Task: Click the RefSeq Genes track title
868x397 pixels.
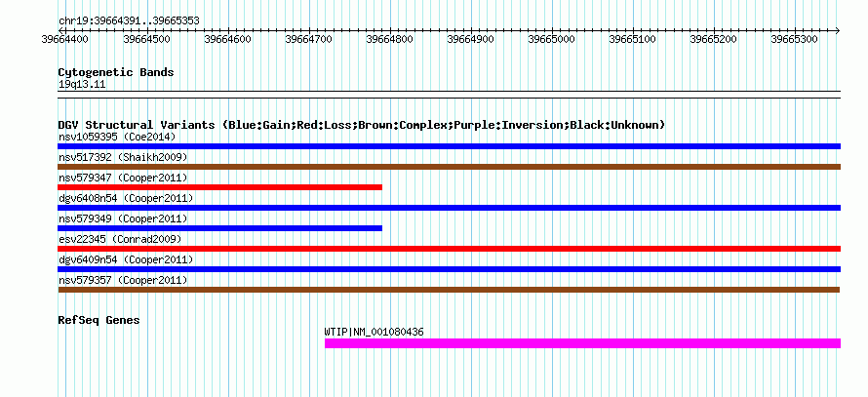Action: pyautogui.click(x=99, y=320)
